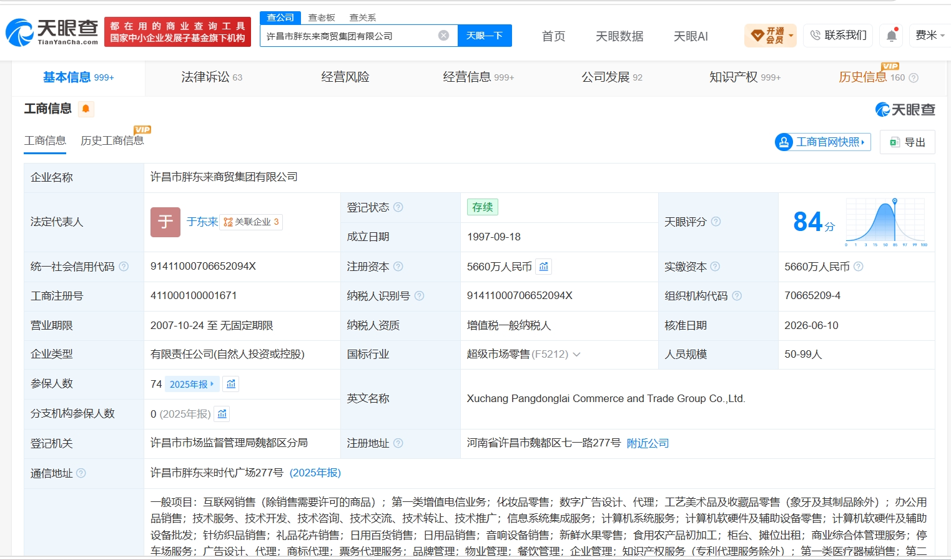Click the 导出 export button
The width and height of the screenshot is (951, 560).
tap(907, 142)
